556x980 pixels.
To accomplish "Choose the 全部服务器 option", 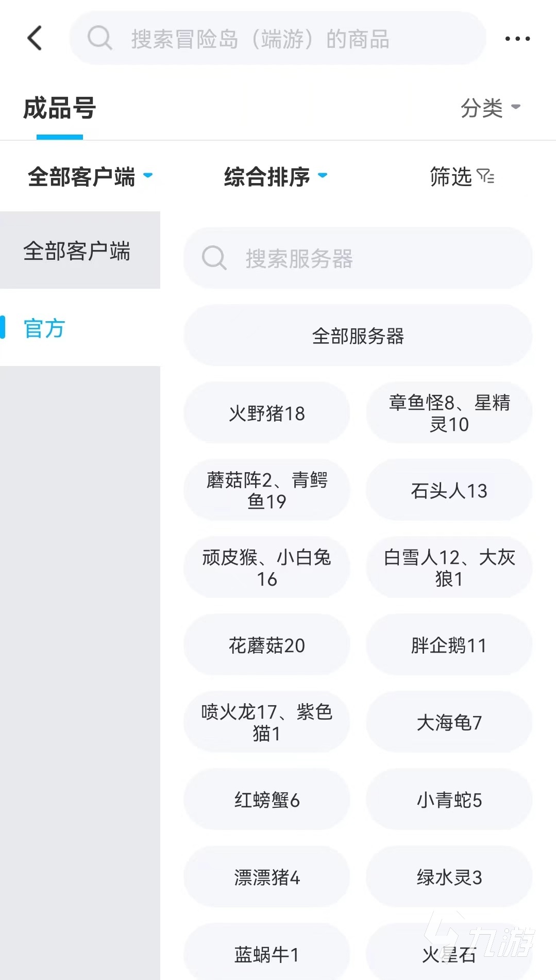I will tap(358, 336).
